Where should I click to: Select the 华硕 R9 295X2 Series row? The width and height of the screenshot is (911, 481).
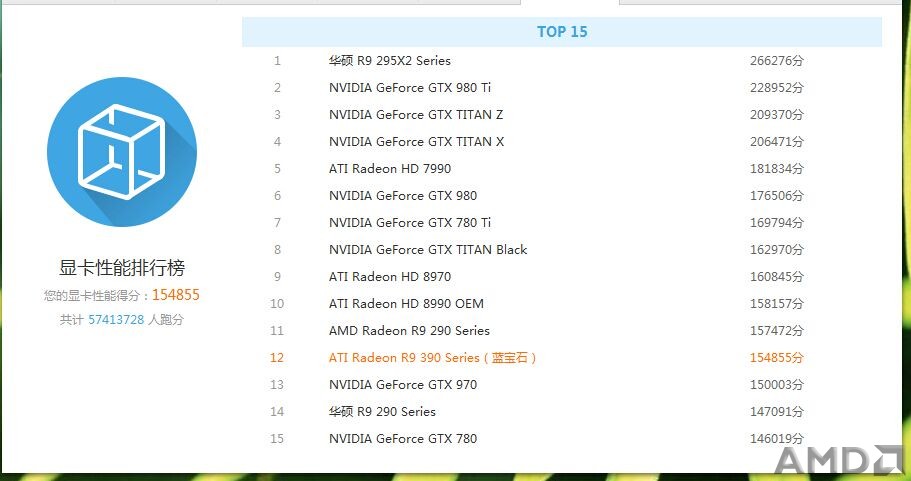[562, 60]
